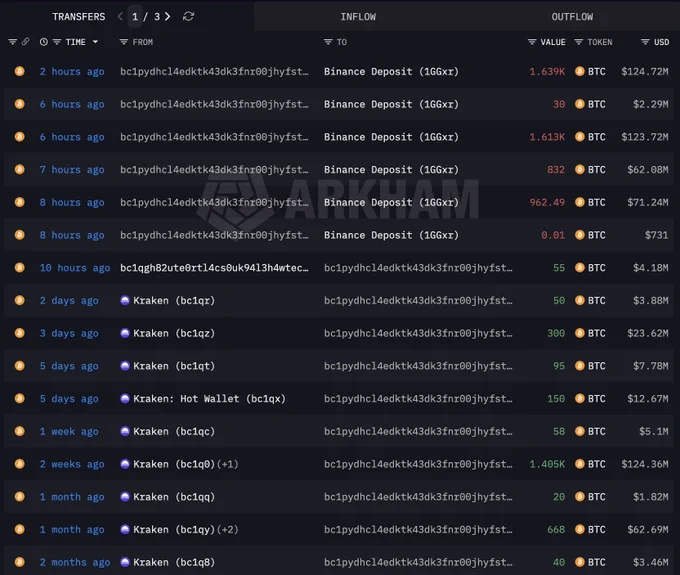Go to next transfers page arrow
Screen dimensions: 680x575
point(167,17)
